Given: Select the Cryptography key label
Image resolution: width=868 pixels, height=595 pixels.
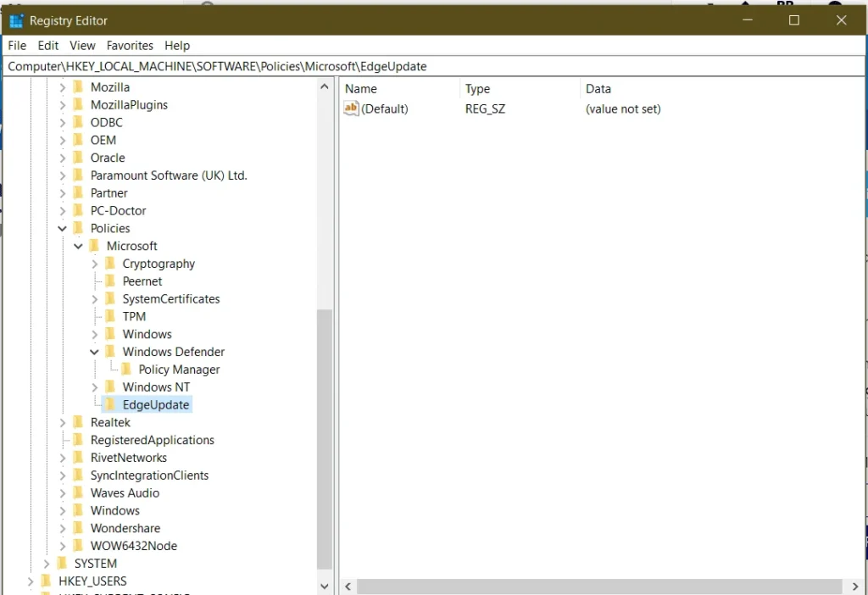Looking at the screenshot, I should coord(159,264).
